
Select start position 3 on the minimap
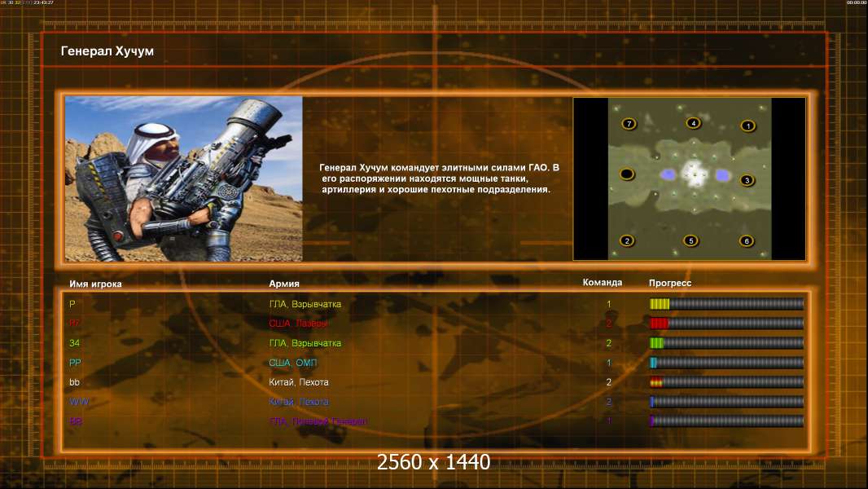coord(747,180)
